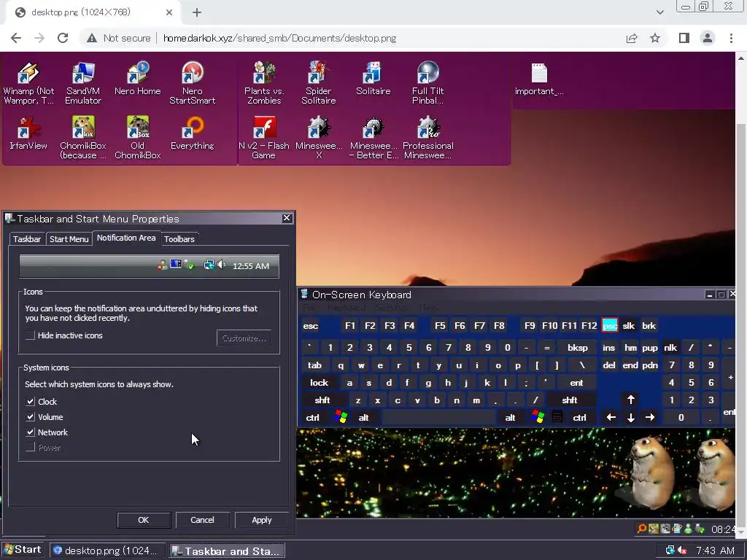Screen dimensions: 747x560
Task: Click Taskbar and Sta... taskbar button
Action: tap(228, 551)
